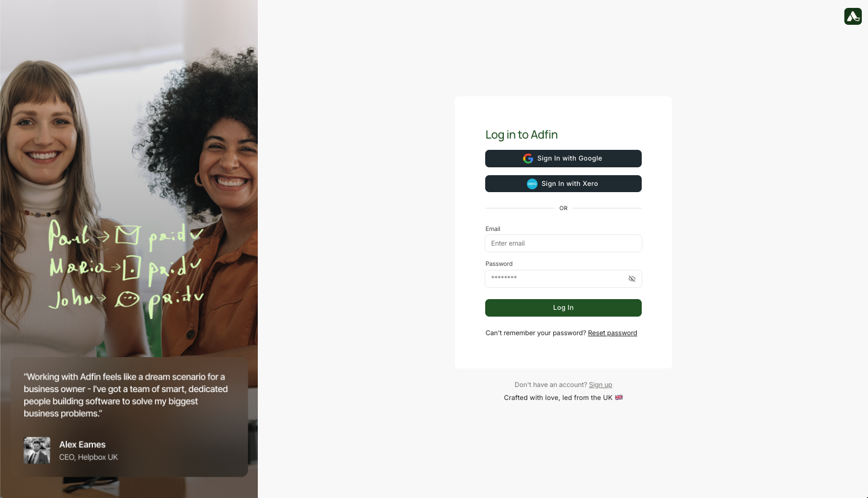The height and width of the screenshot is (498, 868).
Task: Open the Reset password link
Action: point(612,333)
